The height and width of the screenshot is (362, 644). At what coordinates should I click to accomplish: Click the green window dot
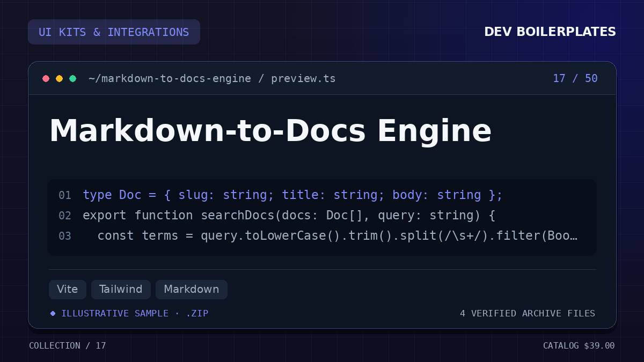(x=73, y=79)
